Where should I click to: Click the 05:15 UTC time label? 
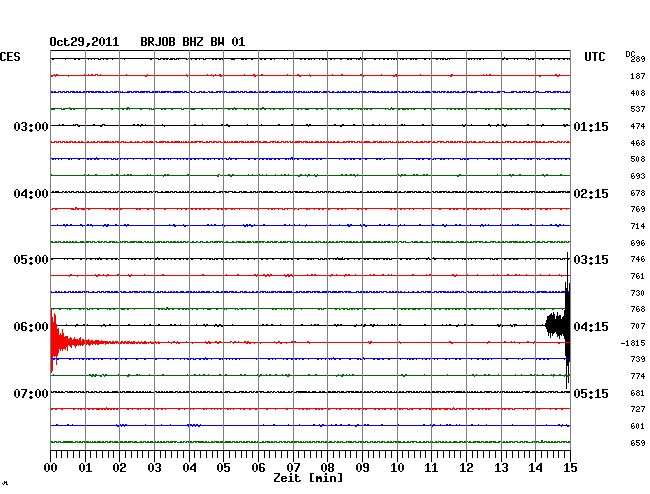pos(591,393)
